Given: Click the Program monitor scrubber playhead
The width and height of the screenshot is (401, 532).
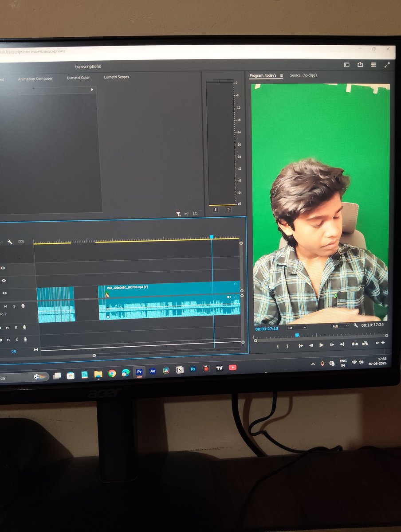Looking at the screenshot, I should pyautogui.click(x=297, y=335).
